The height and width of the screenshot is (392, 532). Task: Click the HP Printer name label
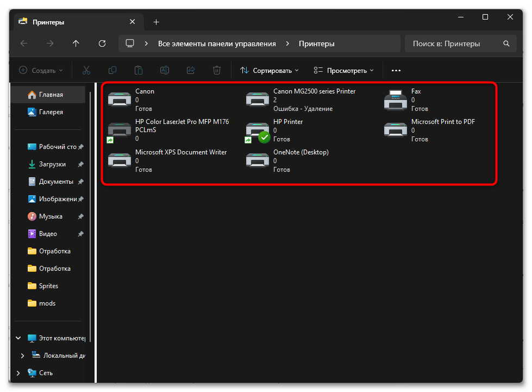(287, 121)
